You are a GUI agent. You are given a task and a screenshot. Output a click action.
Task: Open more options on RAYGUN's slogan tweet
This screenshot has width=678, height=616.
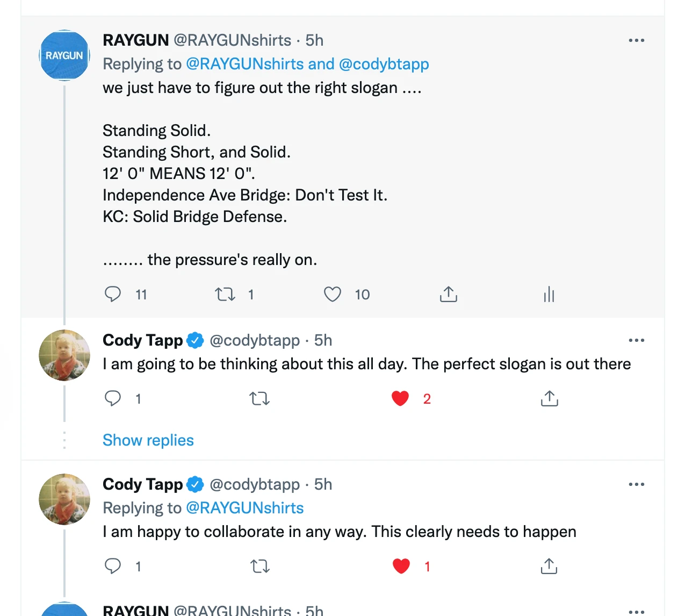(x=636, y=40)
